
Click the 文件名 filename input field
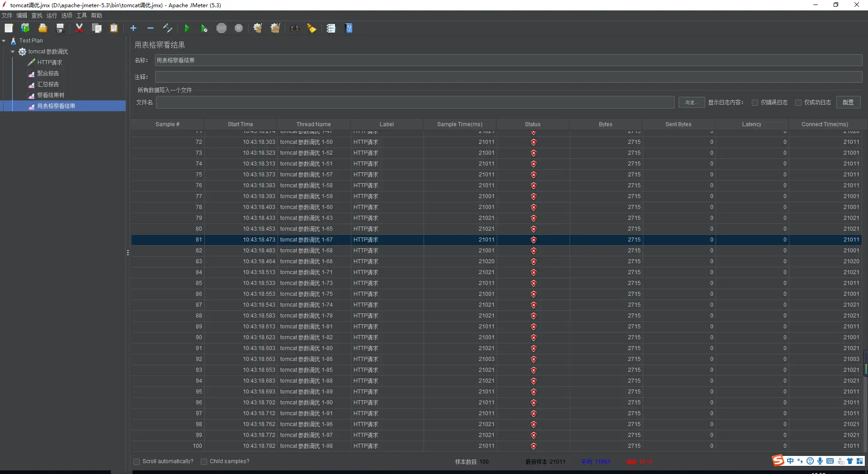pos(415,102)
